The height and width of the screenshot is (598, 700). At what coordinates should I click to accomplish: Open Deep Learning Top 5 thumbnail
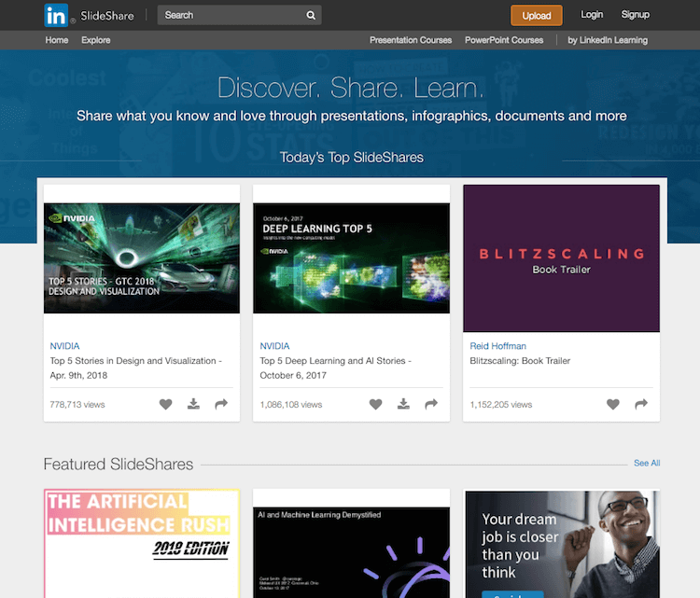click(x=351, y=257)
